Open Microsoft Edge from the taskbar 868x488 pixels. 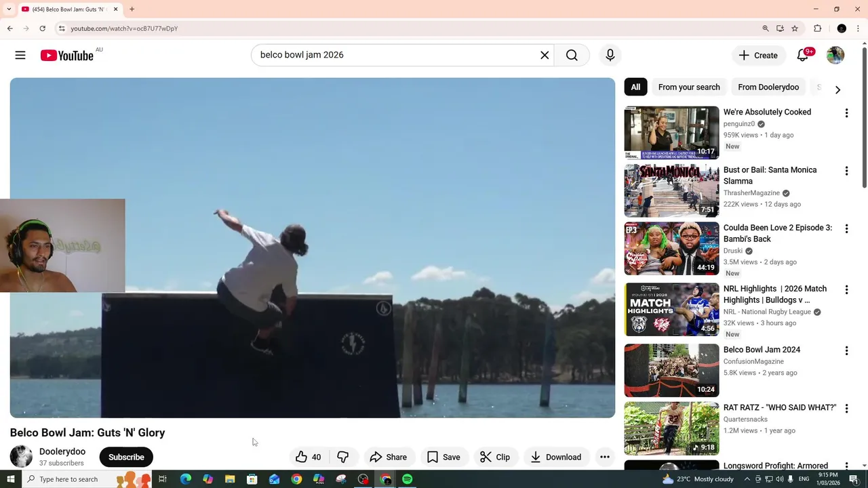[185, 479]
